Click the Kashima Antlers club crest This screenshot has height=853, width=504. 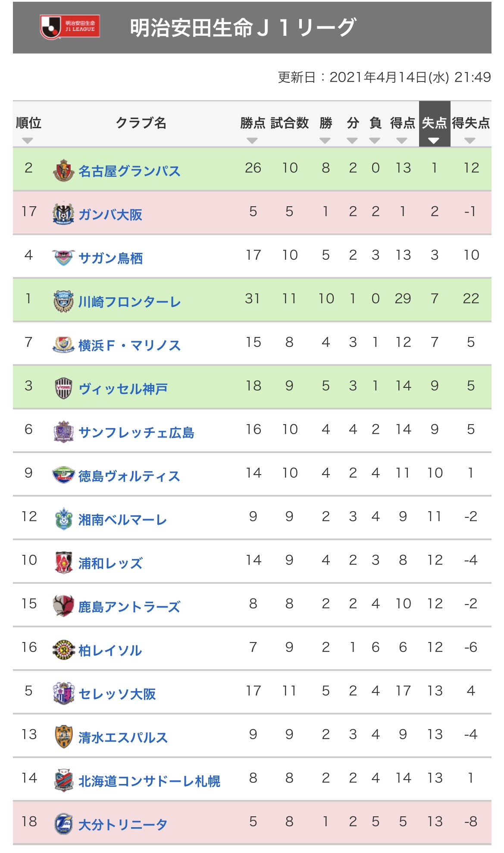(x=63, y=606)
